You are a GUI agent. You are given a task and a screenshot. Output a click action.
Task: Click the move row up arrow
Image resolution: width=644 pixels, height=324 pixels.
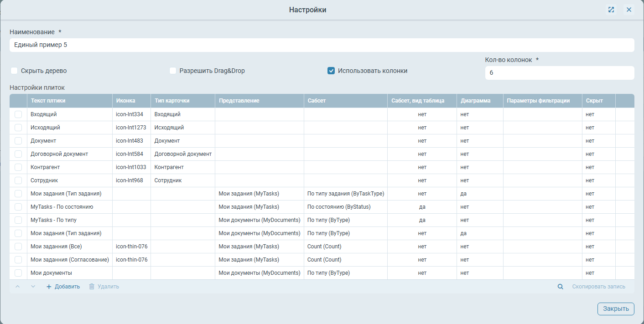(x=18, y=287)
